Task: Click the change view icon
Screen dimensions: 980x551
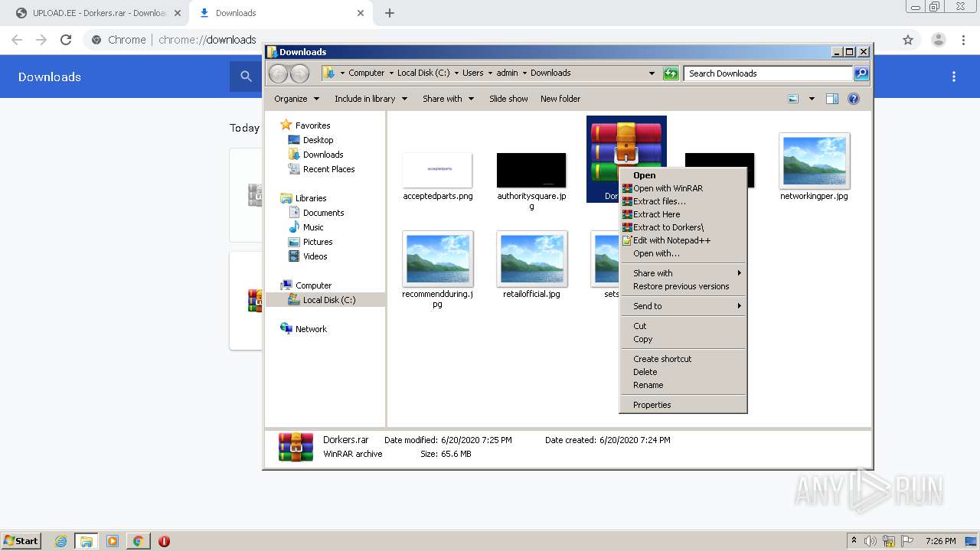Action: click(793, 99)
